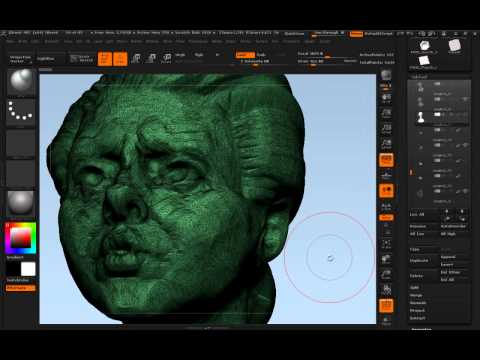Enable Zadd sculpt mode

pyautogui.click(x=245, y=55)
